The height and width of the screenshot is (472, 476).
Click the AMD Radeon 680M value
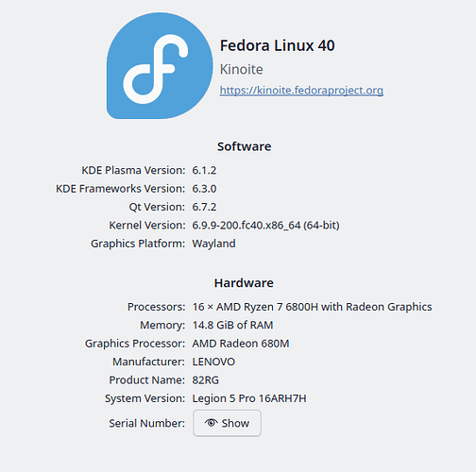241,344
